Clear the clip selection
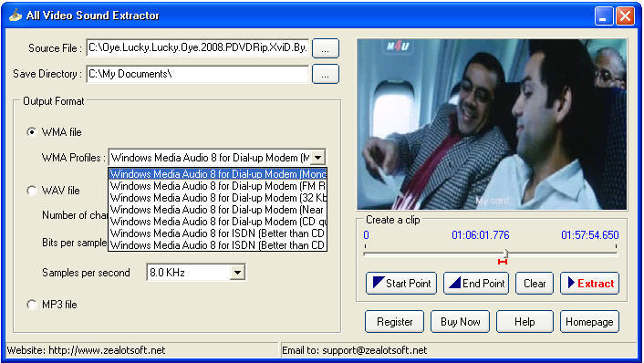Image resolution: width=644 pixels, height=363 pixels. [535, 284]
